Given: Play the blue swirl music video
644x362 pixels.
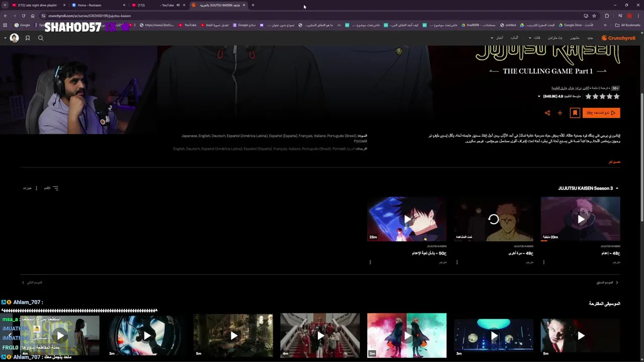Looking at the screenshot, I should [146, 335].
